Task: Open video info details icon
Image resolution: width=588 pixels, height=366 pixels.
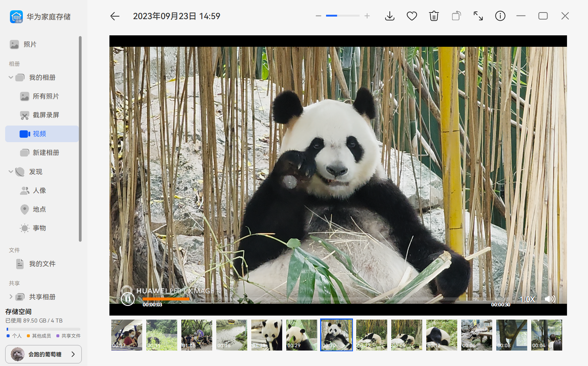Action: tap(500, 16)
